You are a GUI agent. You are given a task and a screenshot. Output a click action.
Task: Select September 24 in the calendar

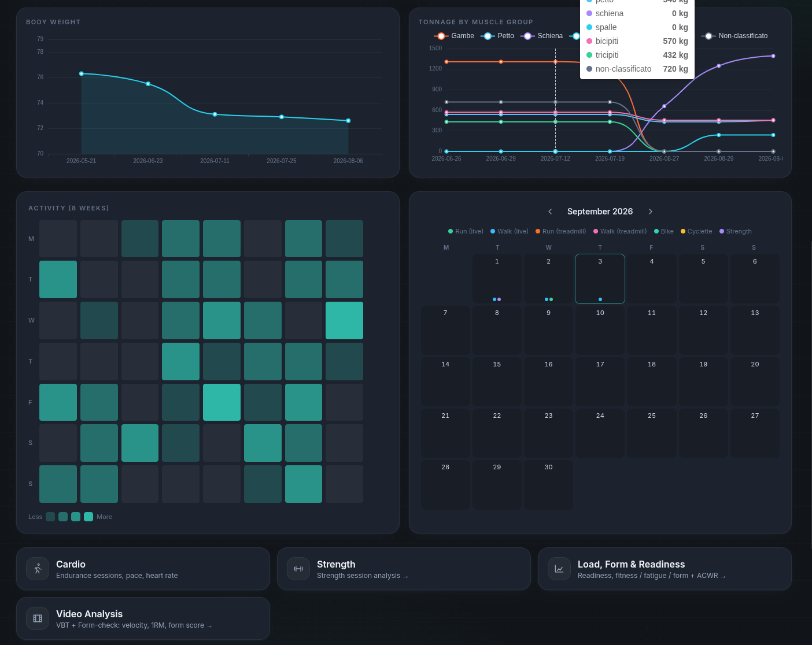coord(600,433)
